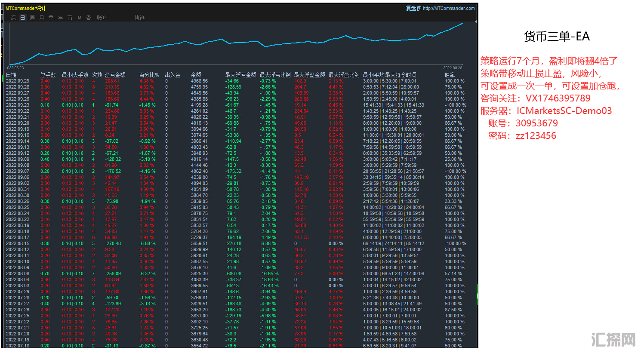Click the M tab
The height and width of the screenshot is (350, 644).
tap(80, 18)
